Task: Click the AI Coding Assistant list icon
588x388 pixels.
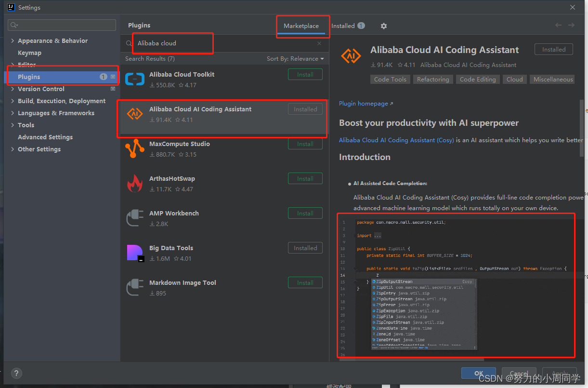Action: tap(134, 114)
